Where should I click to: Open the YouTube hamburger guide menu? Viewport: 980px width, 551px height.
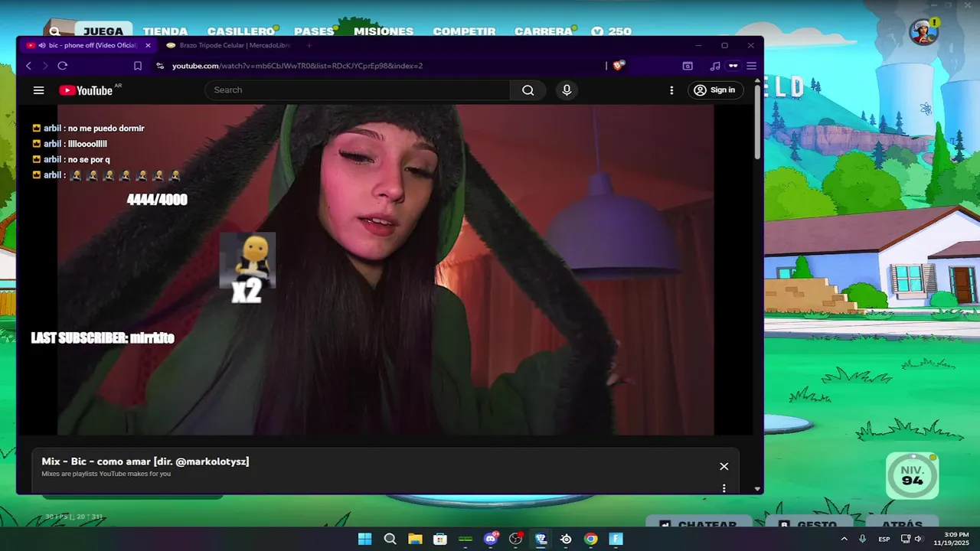point(38,90)
